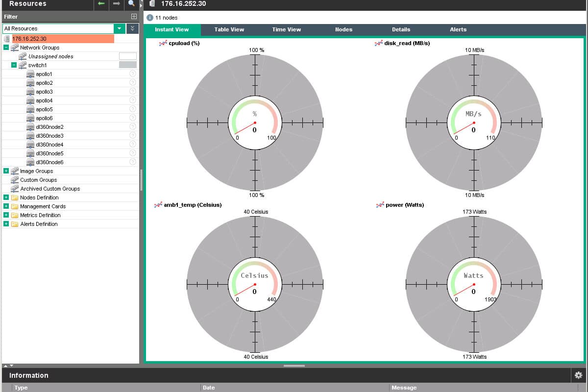Image resolution: width=588 pixels, height=392 pixels.
Task: Click the server icon of dl360node5
Action: (30, 153)
